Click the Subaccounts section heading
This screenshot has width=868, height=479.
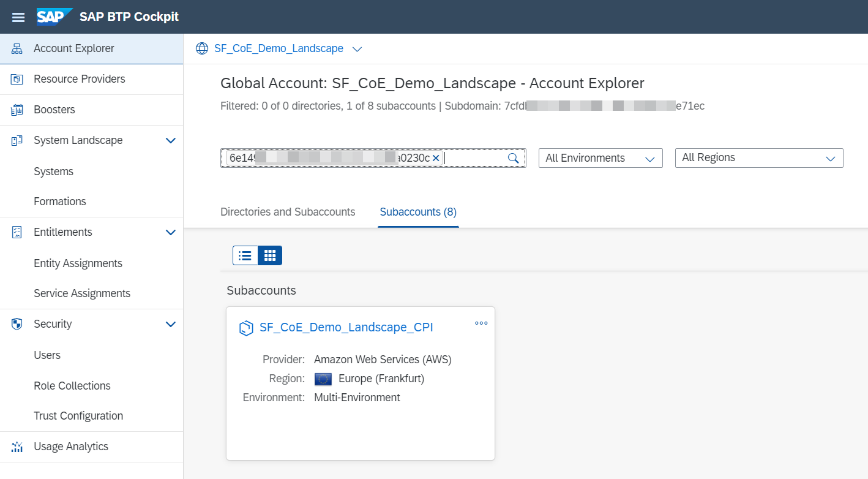(261, 290)
